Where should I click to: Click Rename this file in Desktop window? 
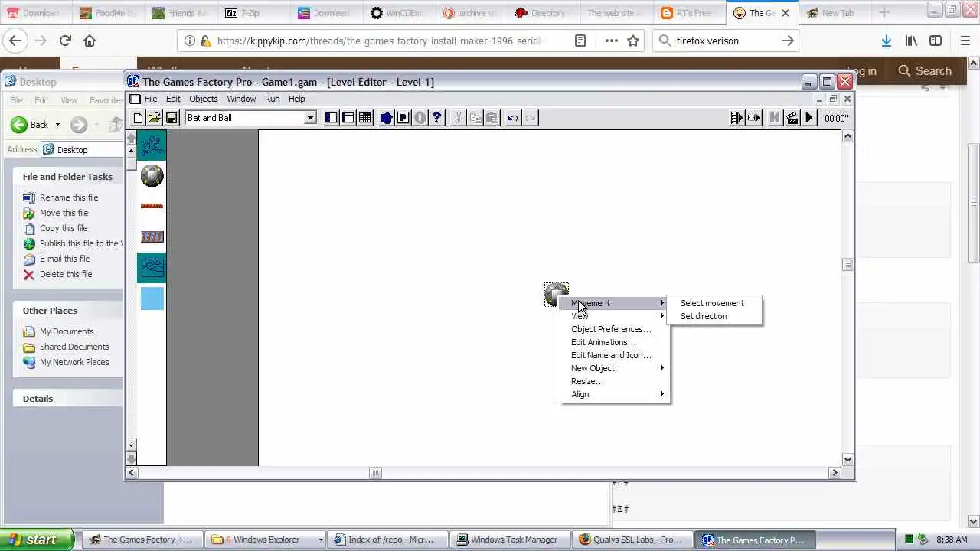click(x=69, y=197)
